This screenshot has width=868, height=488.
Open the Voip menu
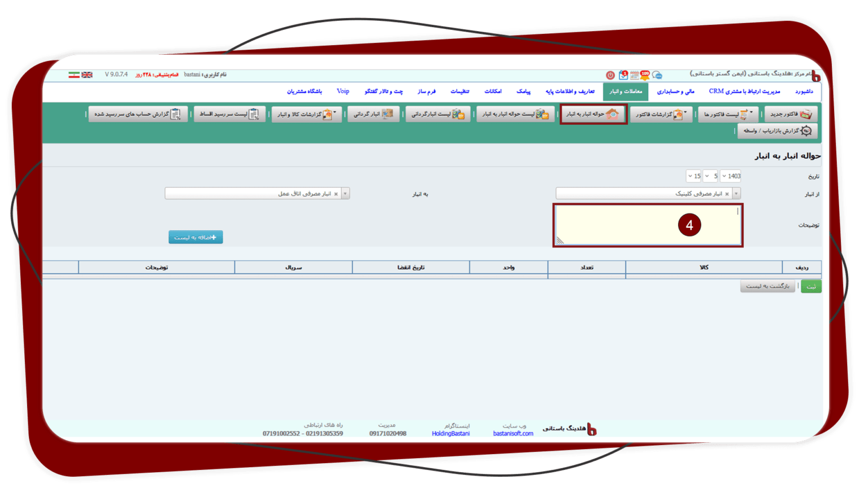343,91
